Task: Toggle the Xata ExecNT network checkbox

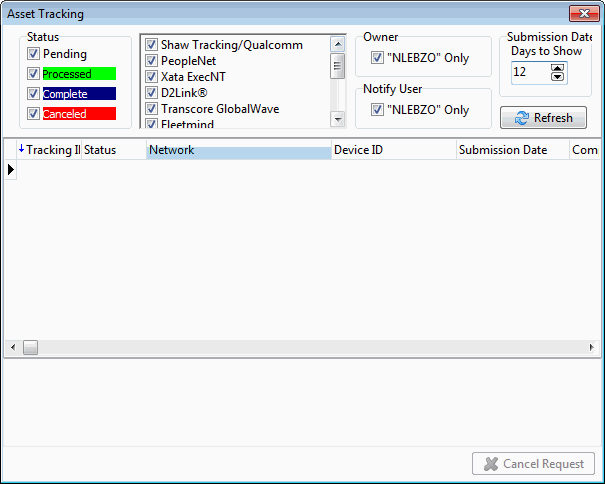Action: tap(151, 76)
